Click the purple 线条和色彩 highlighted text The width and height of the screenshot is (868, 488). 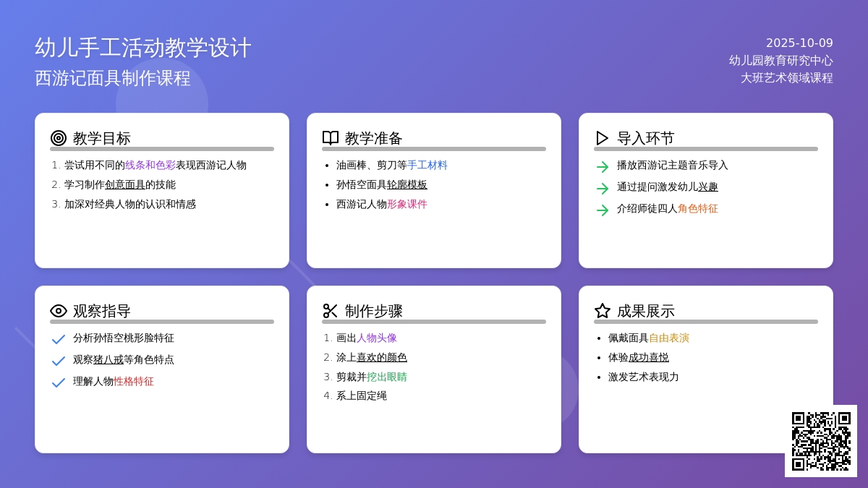(x=150, y=165)
